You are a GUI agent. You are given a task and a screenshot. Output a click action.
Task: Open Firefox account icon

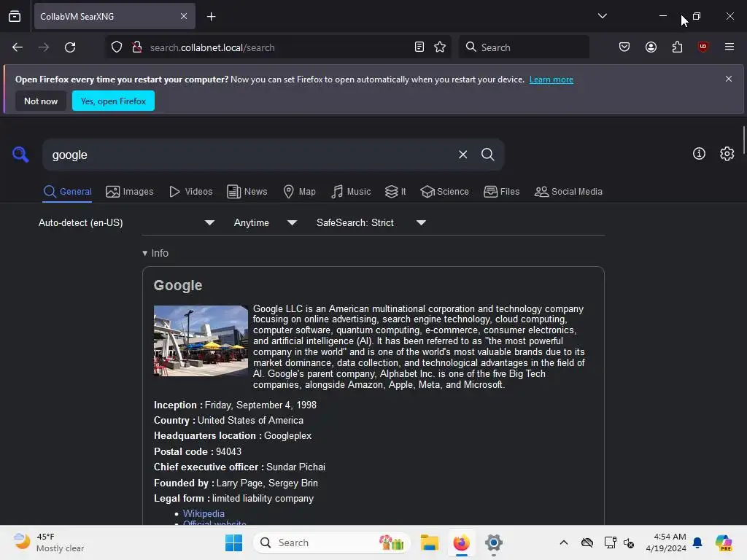coord(651,47)
